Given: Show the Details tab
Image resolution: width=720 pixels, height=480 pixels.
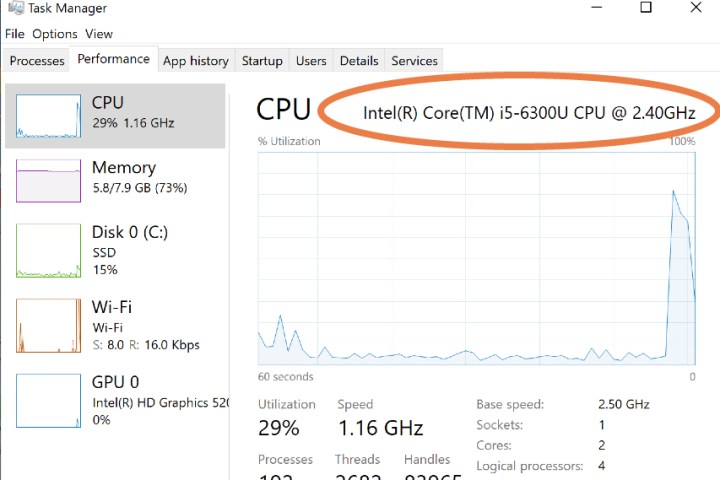Looking at the screenshot, I should click(359, 61).
